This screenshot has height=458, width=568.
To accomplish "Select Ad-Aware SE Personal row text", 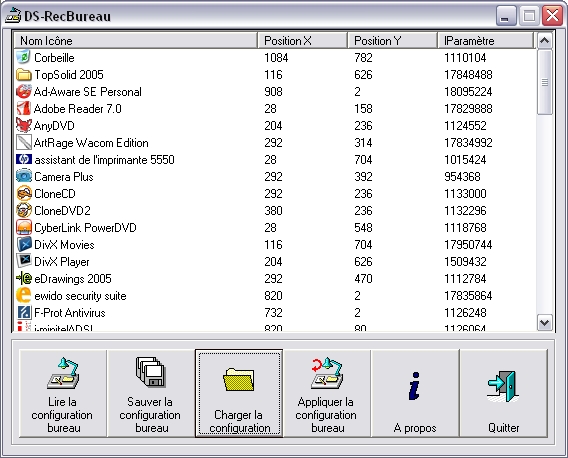I will coord(88,92).
